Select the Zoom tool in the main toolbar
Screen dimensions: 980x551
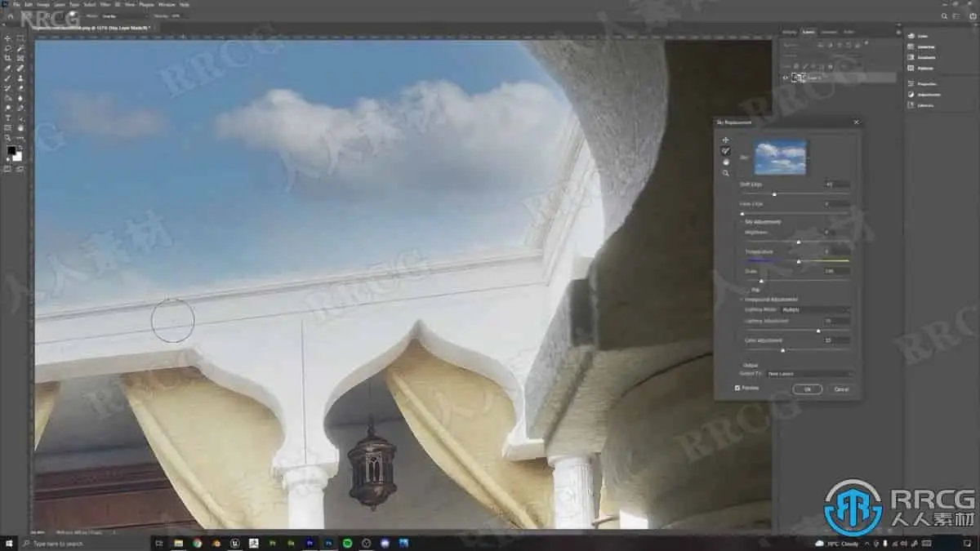pyautogui.click(x=8, y=138)
